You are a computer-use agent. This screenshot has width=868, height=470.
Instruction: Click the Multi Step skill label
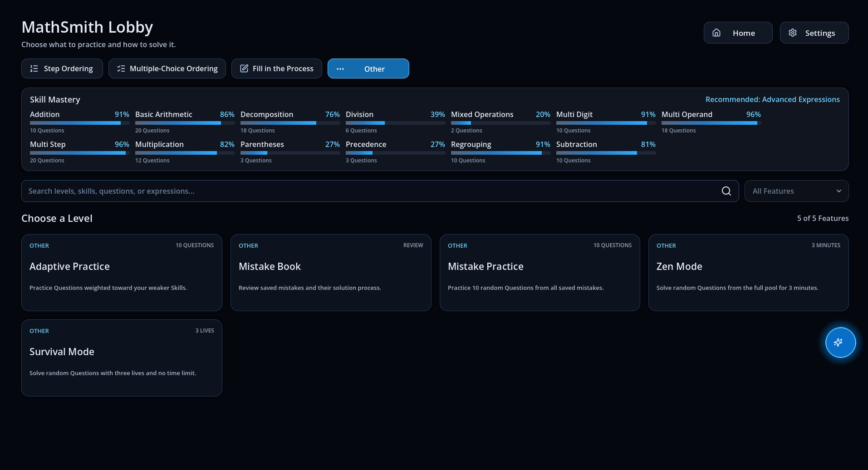tap(48, 144)
